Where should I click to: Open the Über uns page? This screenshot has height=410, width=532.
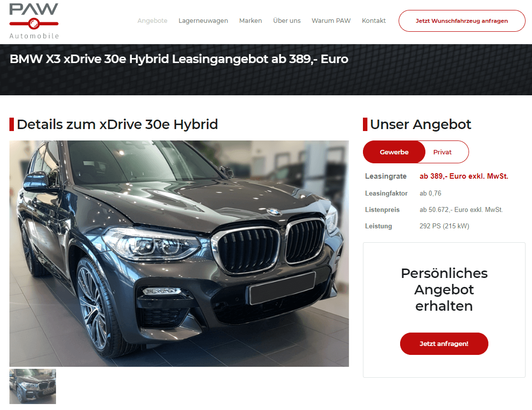click(287, 21)
